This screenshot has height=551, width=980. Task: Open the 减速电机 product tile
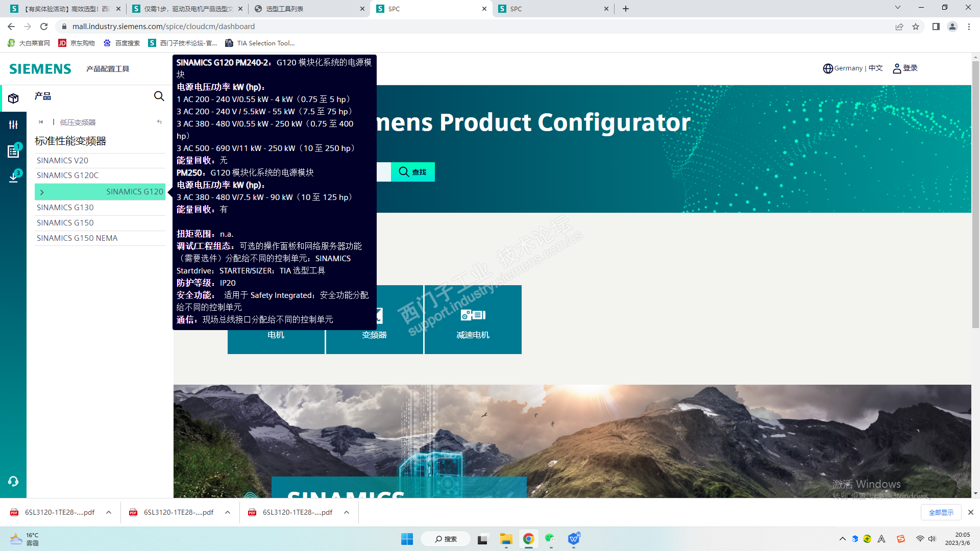click(473, 319)
